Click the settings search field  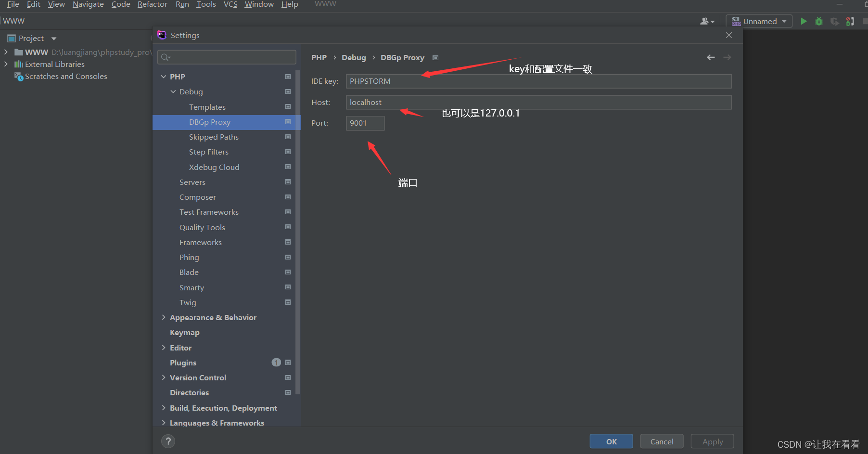coord(227,57)
